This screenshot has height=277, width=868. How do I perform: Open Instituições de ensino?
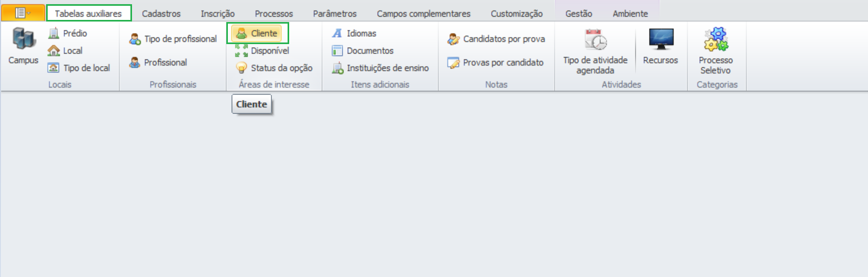click(388, 68)
